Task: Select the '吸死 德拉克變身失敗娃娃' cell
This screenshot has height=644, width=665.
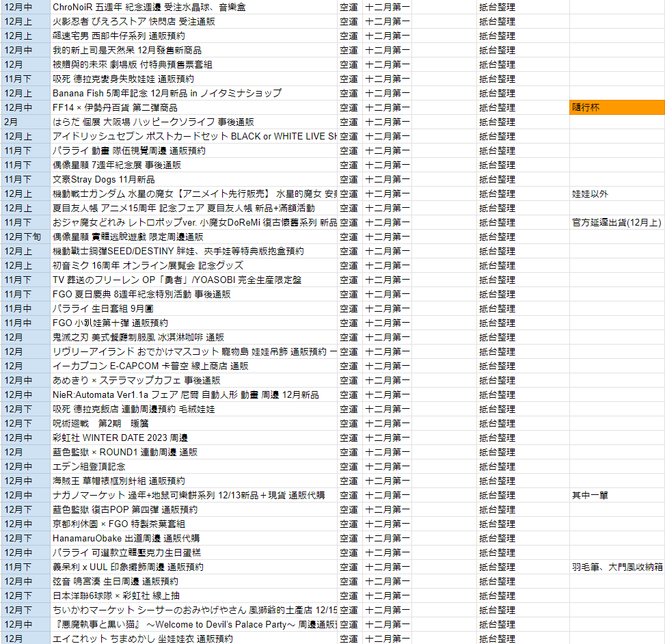Action: pyautogui.click(x=194, y=79)
